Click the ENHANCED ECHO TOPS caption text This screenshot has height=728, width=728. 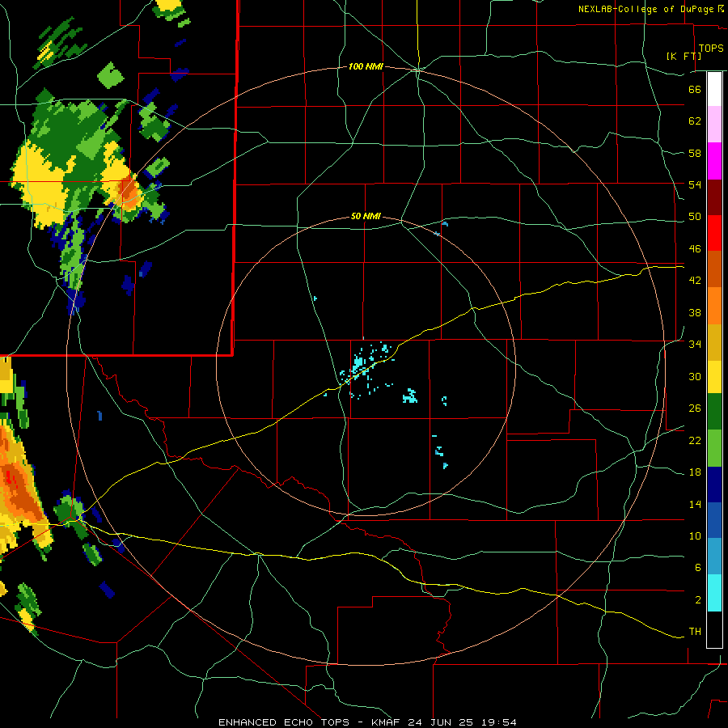(x=284, y=722)
